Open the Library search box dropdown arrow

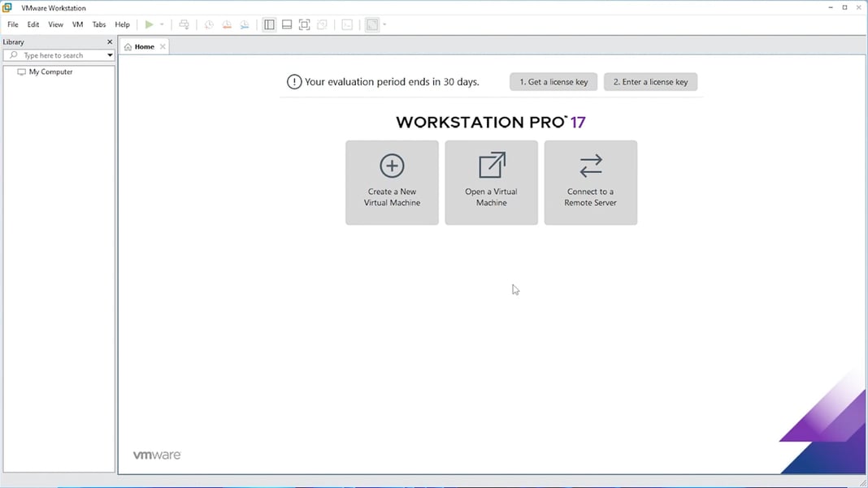pos(111,55)
